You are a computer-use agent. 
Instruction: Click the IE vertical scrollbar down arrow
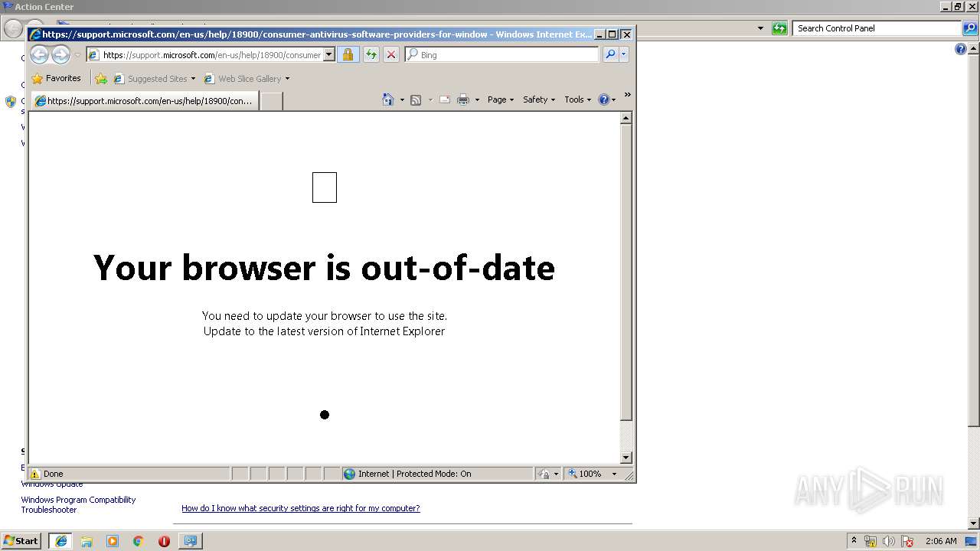click(626, 458)
